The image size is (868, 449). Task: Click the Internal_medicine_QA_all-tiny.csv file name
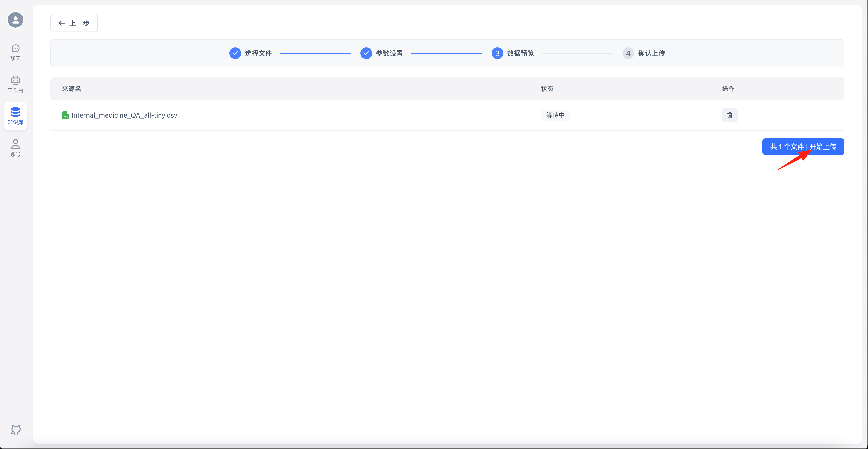[x=124, y=115]
